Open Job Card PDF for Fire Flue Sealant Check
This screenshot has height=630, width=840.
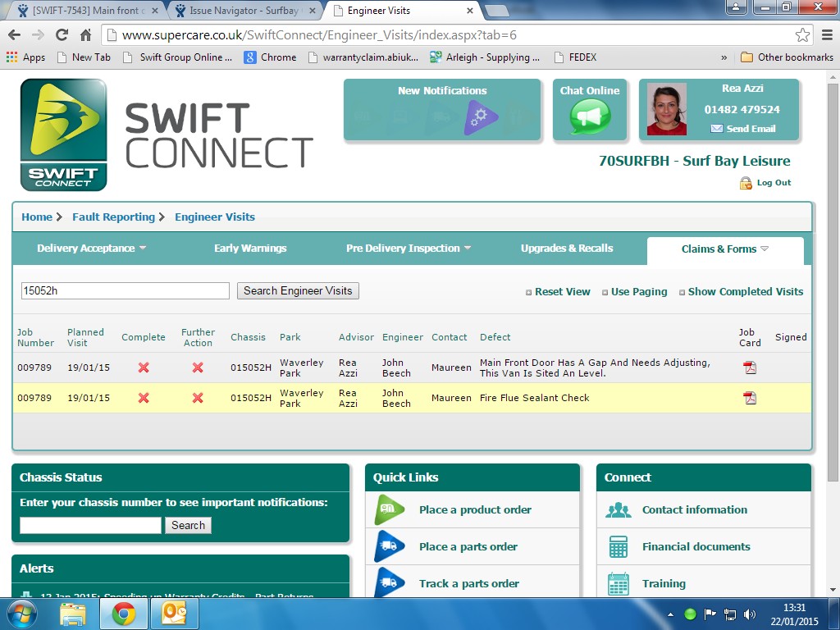click(x=750, y=398)
